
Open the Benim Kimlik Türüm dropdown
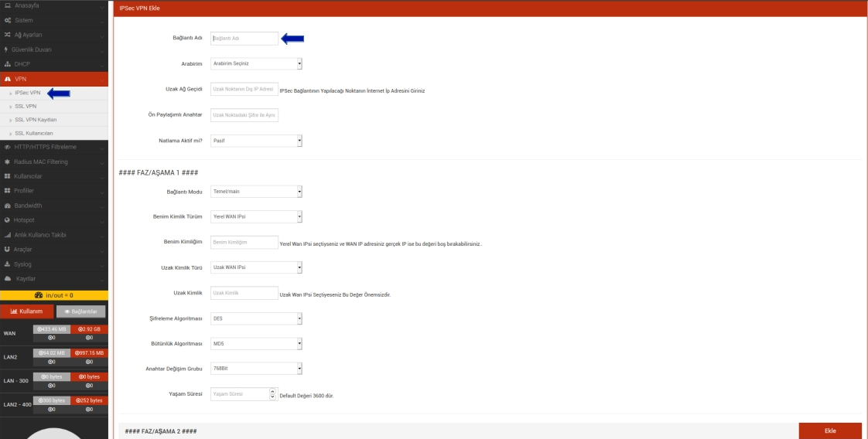(x=256, y=216)
